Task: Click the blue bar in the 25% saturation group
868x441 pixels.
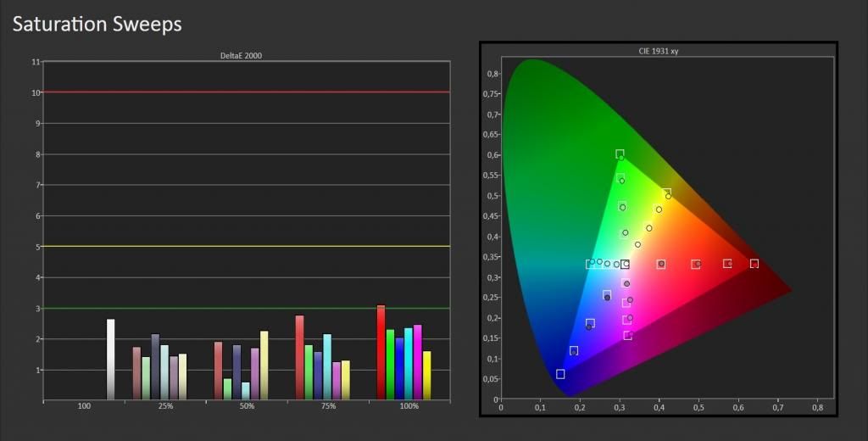Action: 155,366
